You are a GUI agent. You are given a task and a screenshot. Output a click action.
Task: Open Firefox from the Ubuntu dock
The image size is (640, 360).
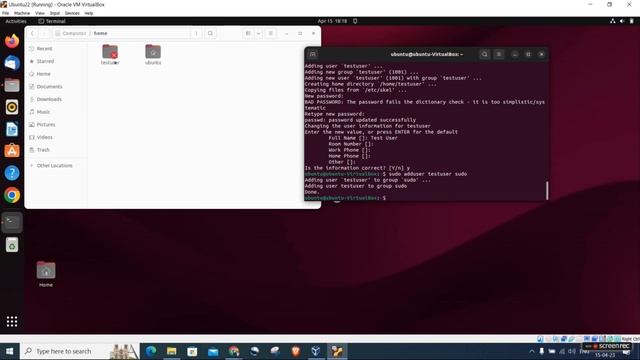pyautogui.click(x=12, y=41)
